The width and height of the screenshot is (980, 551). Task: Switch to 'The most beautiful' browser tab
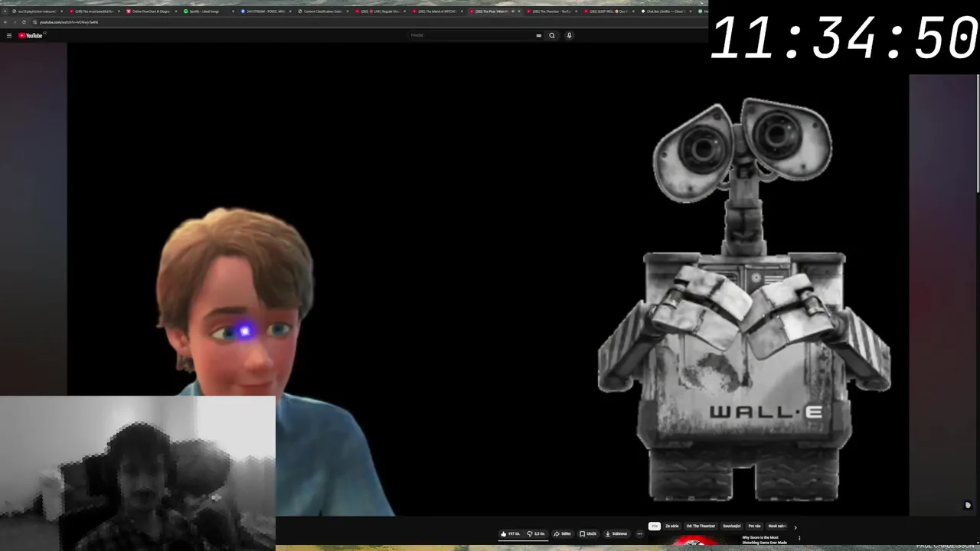pos(93,11)
